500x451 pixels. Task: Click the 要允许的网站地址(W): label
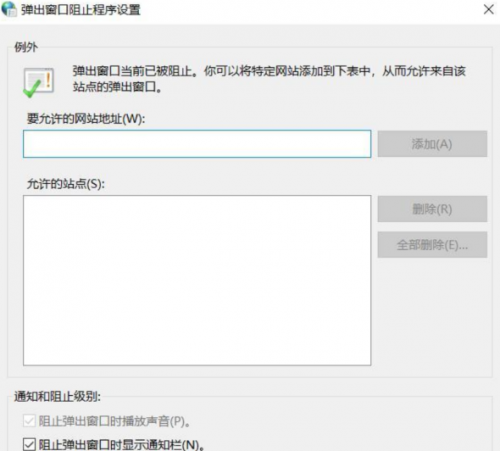coord(86,119)
